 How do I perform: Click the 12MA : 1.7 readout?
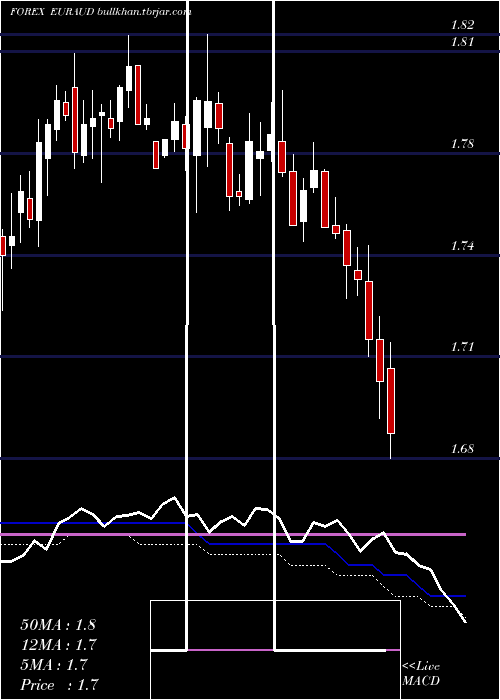pyautogui.click(x=58, y=645)
